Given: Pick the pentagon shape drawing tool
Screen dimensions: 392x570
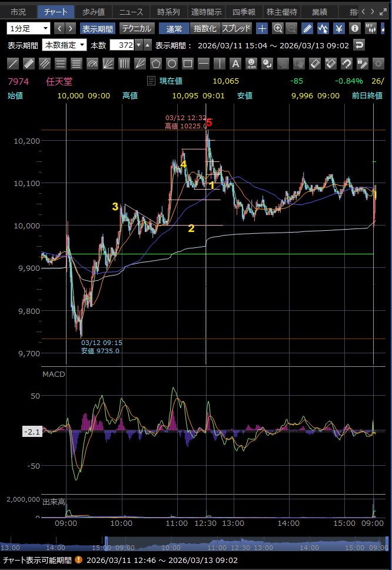Looking at the screenshot, I should [x=156, y=63].
